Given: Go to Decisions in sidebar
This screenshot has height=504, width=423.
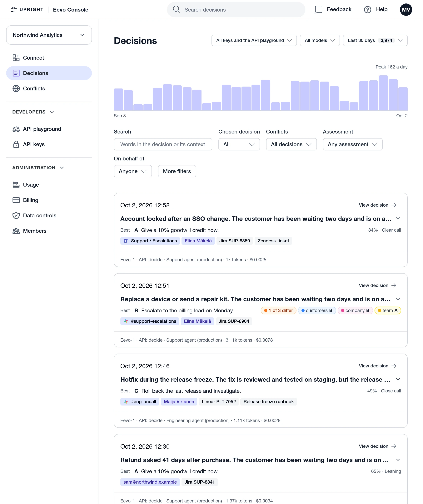Looking at the screenshot, I should tap(49, 73).
